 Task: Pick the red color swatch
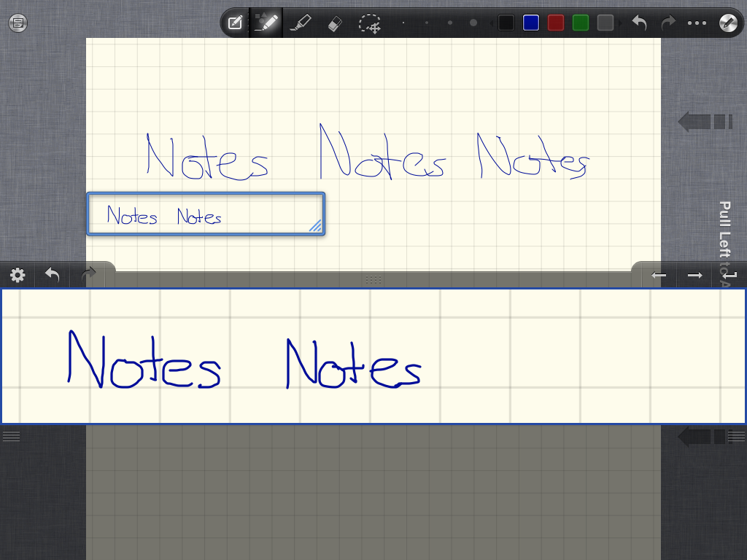tap(555, 23)
